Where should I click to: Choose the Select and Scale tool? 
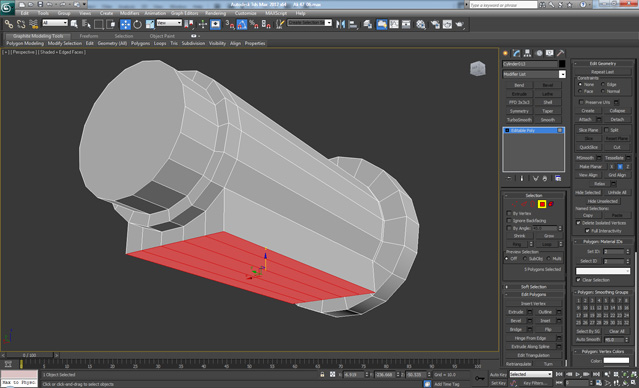click(x=150, y=24)
